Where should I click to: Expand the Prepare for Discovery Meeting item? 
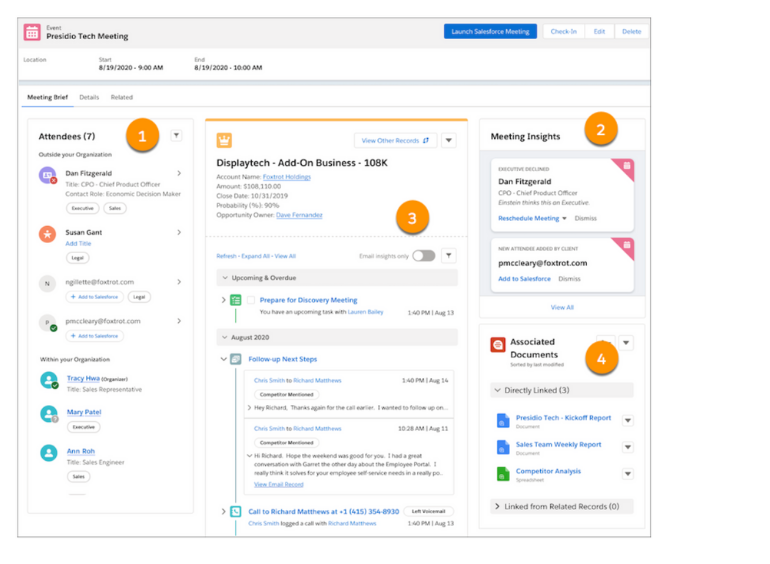coord(223,300)
